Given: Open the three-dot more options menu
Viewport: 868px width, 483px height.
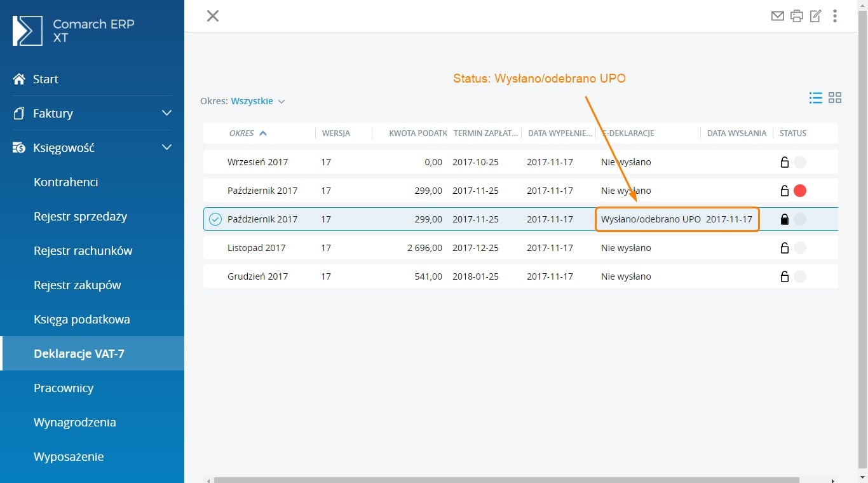Looking at the screenshot, I should coord(835,16).
